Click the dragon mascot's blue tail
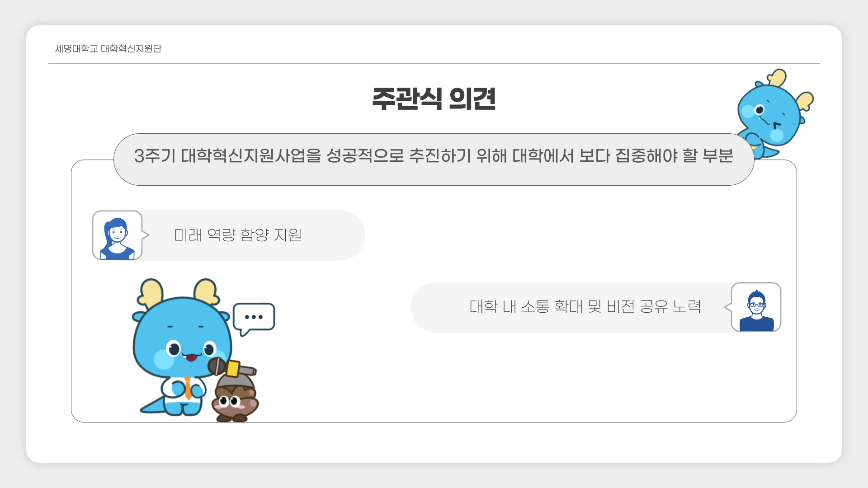This screenshot has height=488, width=868. click(152, 406)
